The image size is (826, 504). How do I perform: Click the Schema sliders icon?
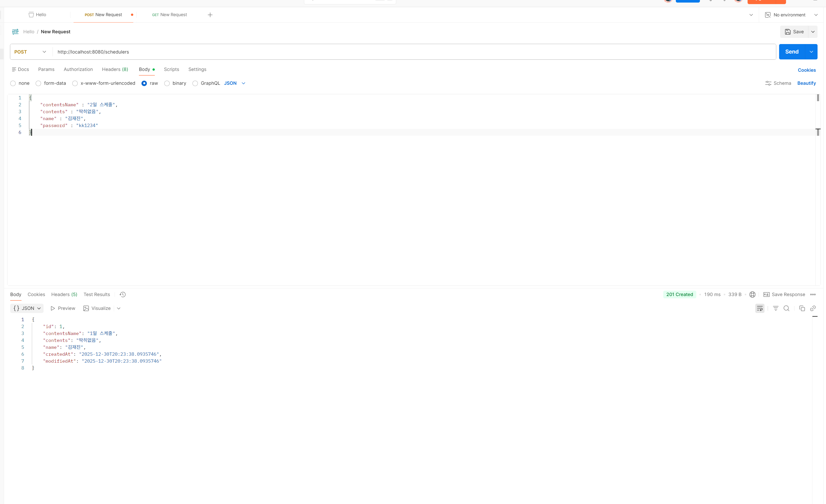pos(768,83)
